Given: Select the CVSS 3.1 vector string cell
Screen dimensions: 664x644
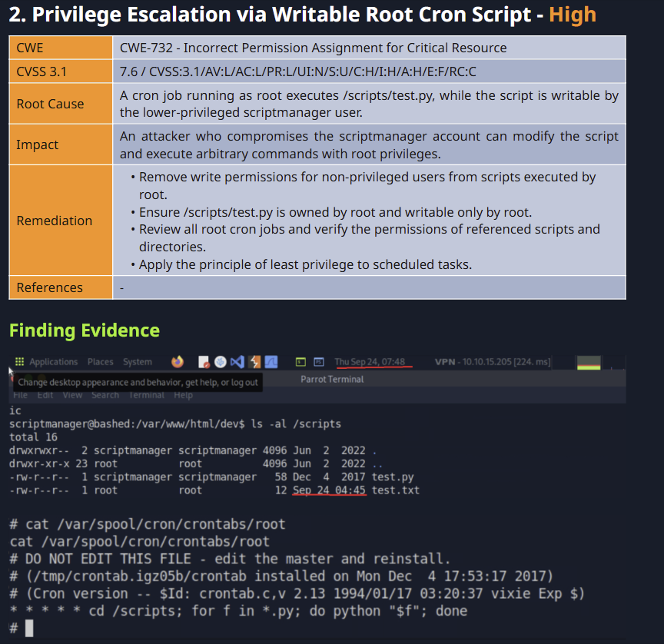Looking at the screenshot, I should [369, 71].
